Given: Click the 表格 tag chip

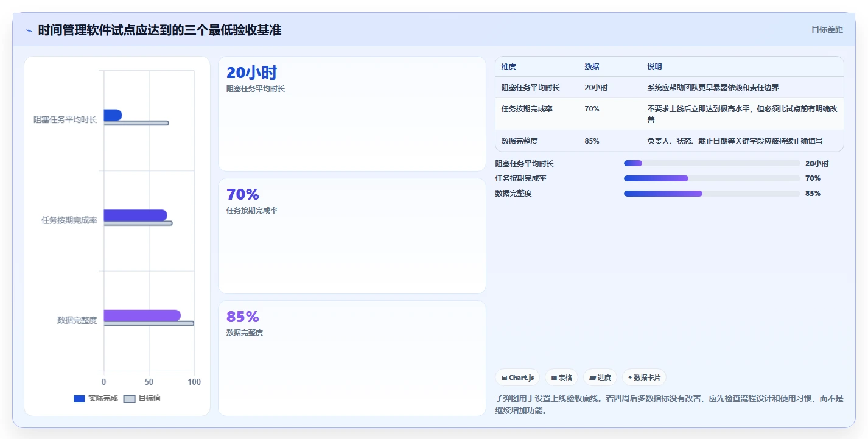Looking at the screenshot, I should [x=562, y=378].
